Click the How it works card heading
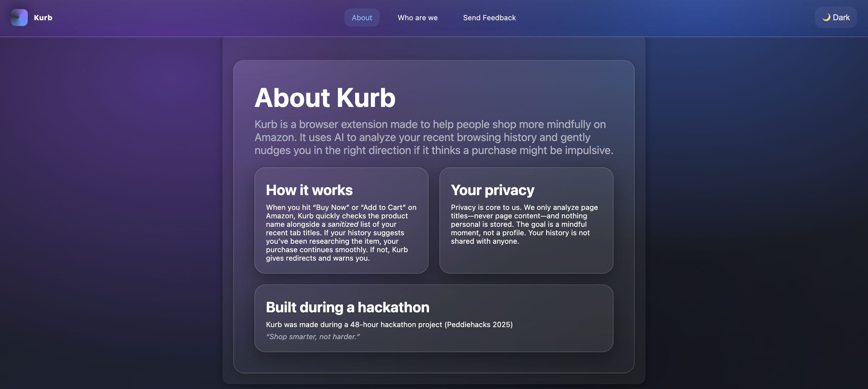This screenshot has height=389, width=868. 309,190
